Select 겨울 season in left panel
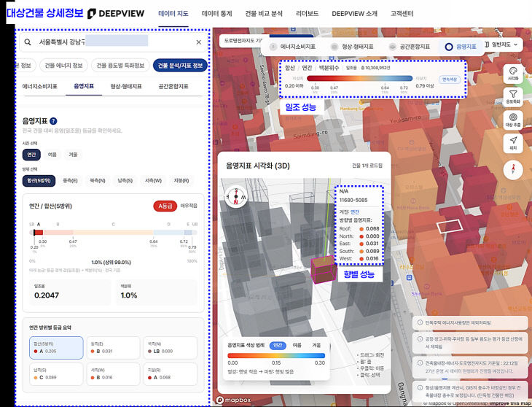 73,155
